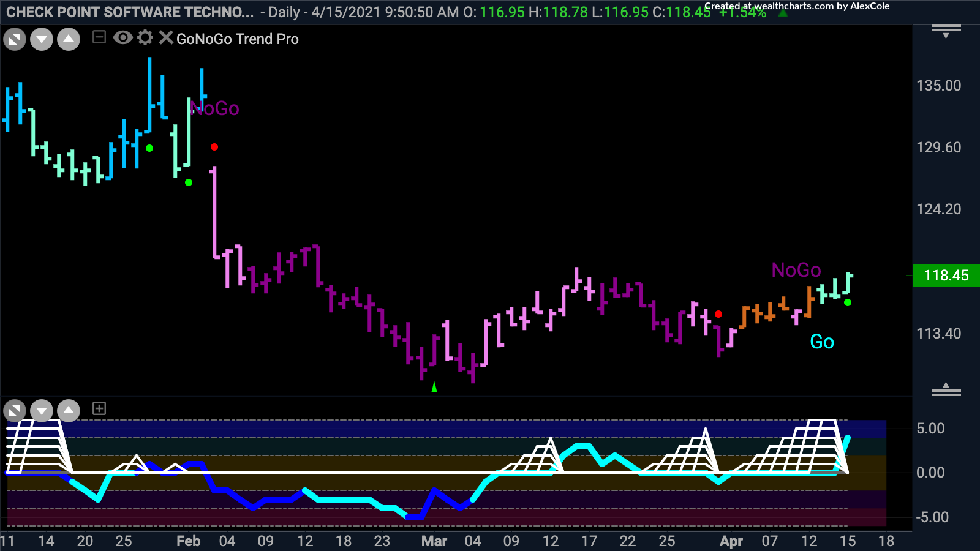The width and height of the screenshot is (980, 551).
Task: Click the green up-arrow marker at the March low
Action: [x=434, y=387]
